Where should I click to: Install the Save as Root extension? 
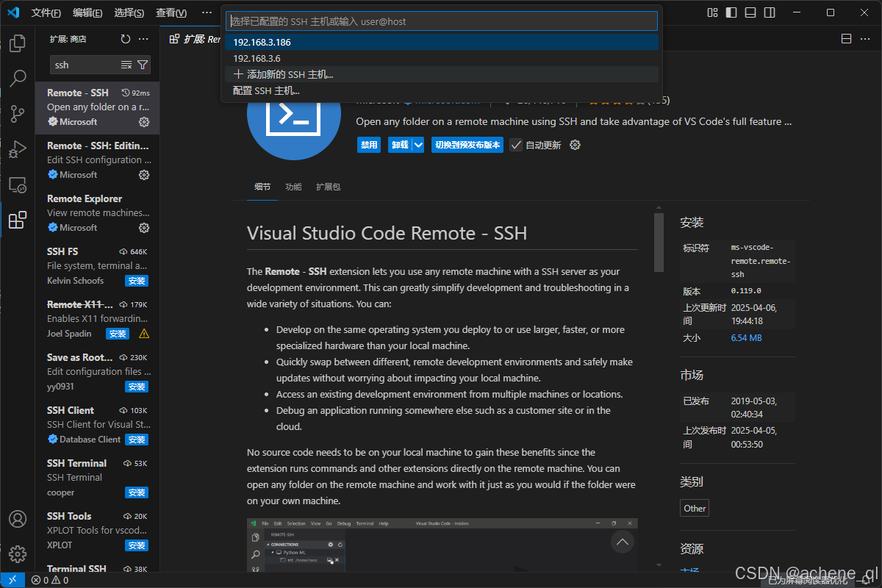coord(137,387)
